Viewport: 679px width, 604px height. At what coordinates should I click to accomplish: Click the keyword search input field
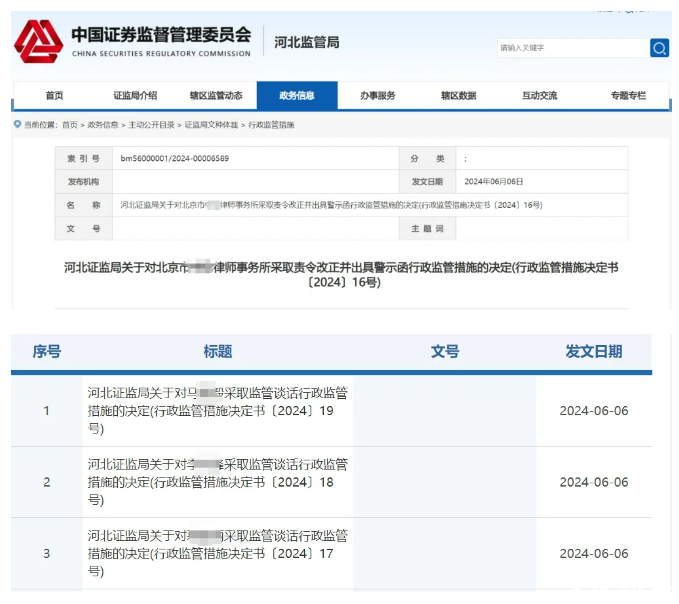pos(572,48)
